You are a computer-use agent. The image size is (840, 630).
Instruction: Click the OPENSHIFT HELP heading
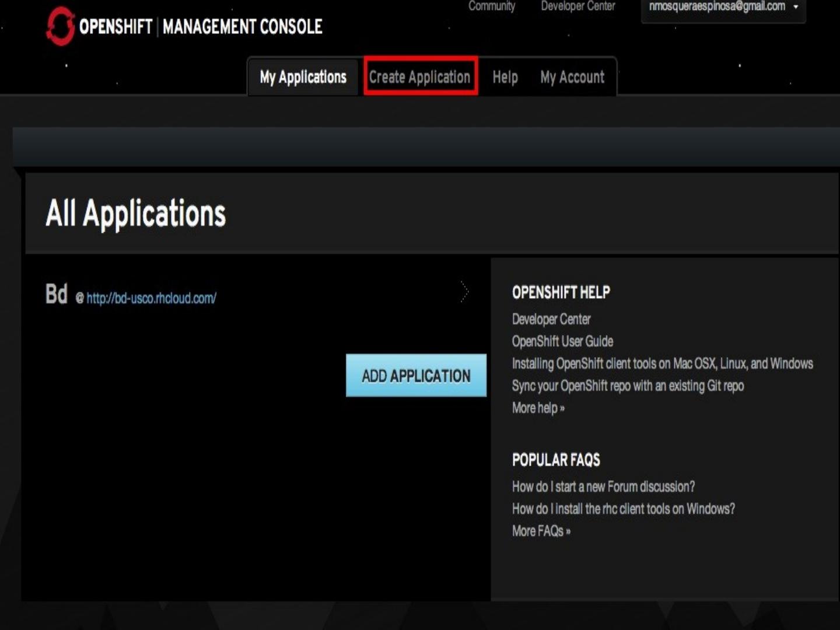point(561,292)
